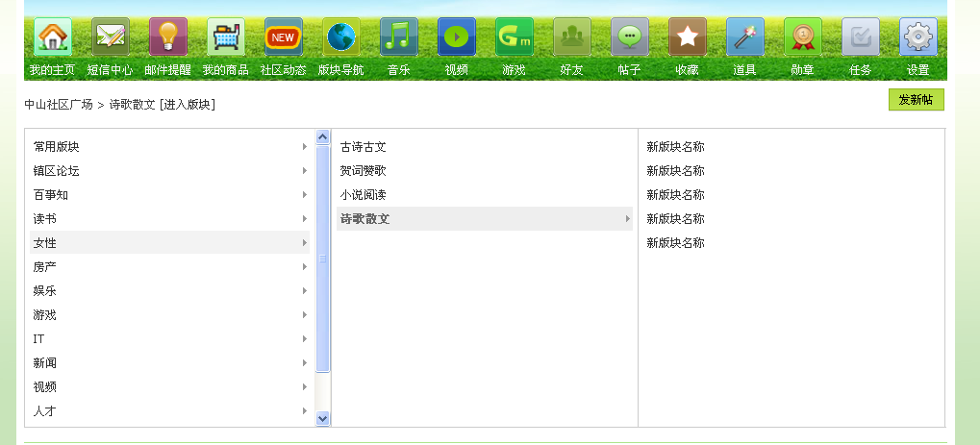Expand the 新闻 category arrow
The width and height of the screenshot is (980, 445).
tap(304, 363)
